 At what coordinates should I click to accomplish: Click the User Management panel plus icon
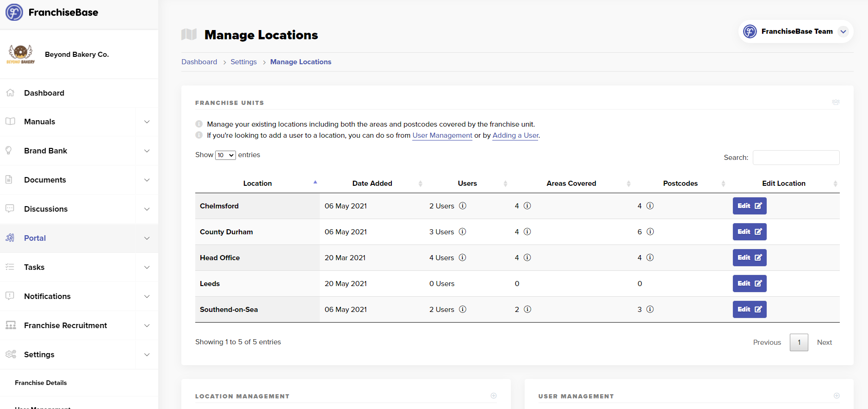pos(837,396)
